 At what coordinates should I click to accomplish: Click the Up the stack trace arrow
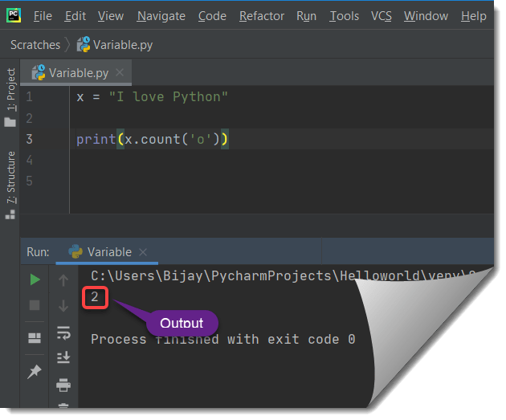[63, 280]
